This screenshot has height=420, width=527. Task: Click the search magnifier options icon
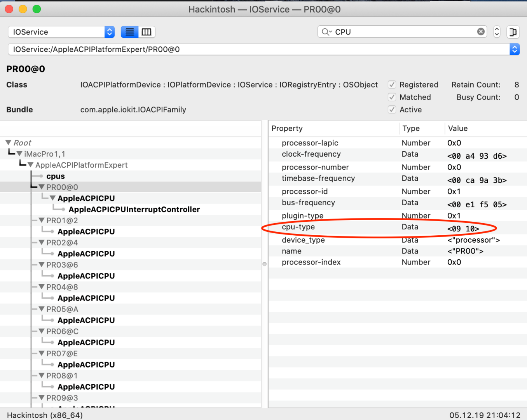326,32
